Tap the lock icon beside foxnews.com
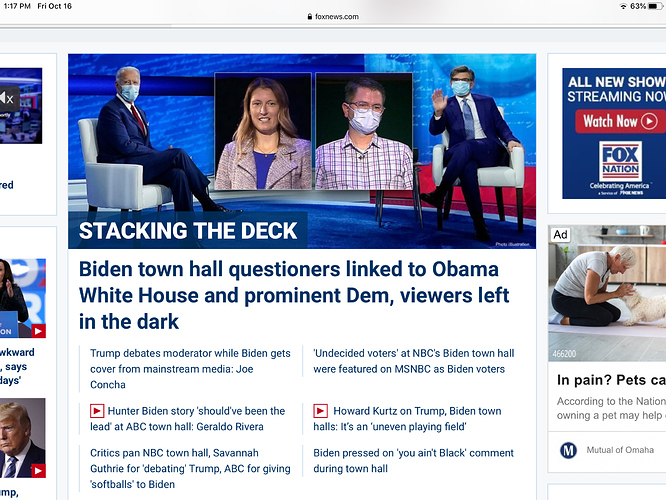 tap(310, 17)
